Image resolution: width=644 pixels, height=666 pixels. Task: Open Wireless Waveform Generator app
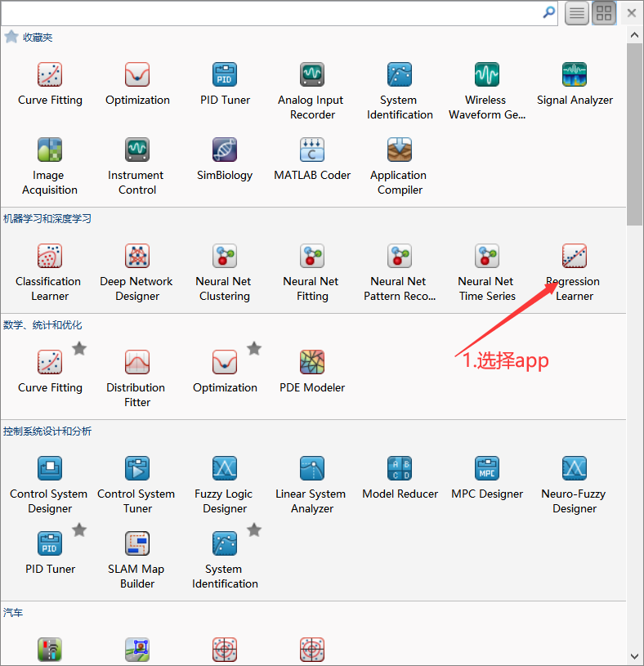(487, 92)
